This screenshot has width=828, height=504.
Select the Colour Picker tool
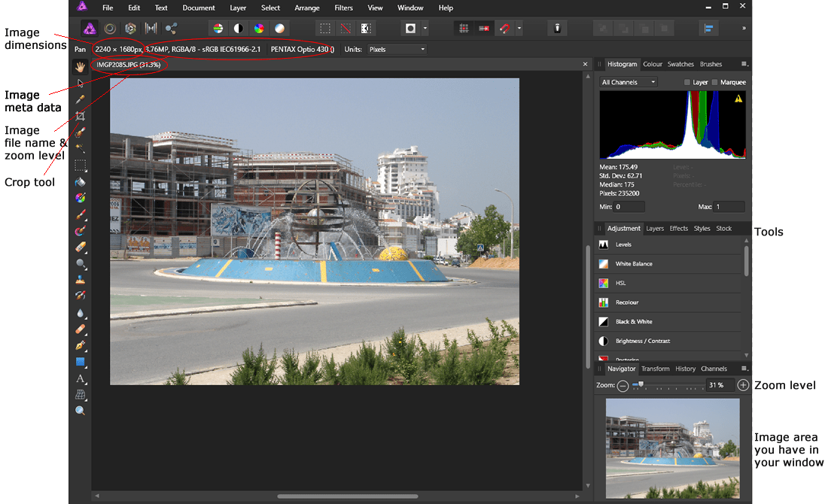click(x=81, y=100)
